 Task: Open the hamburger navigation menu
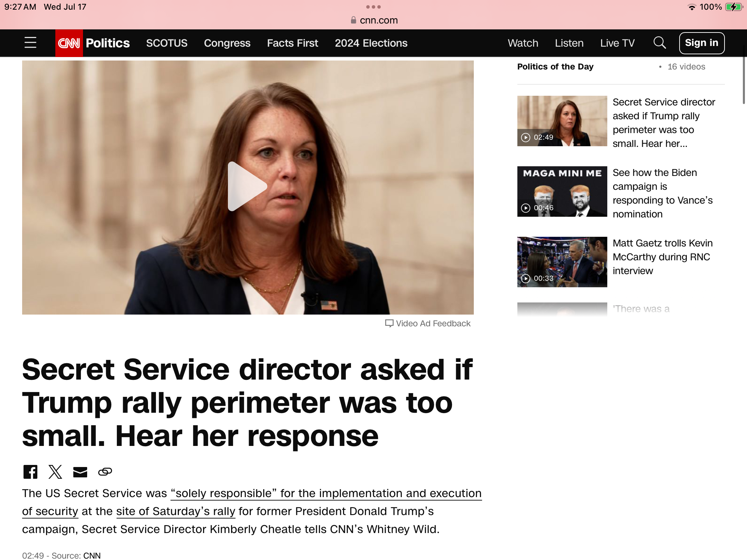[30, 43]
